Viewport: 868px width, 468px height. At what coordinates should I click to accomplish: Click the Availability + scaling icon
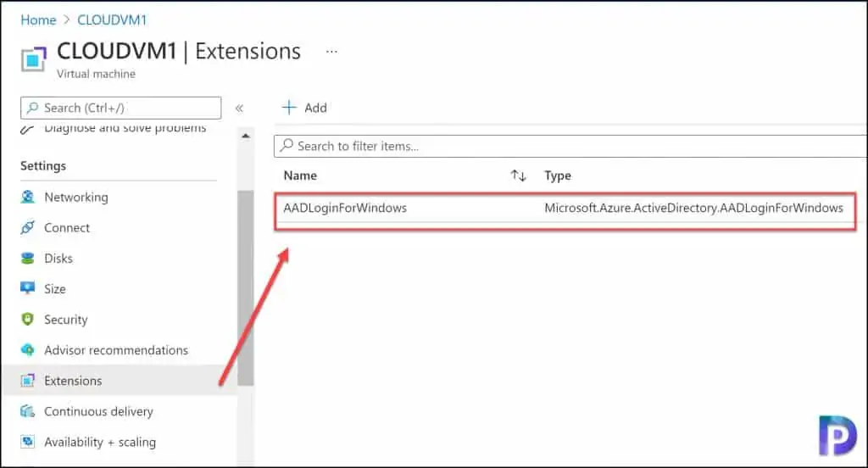pos(27,442)
